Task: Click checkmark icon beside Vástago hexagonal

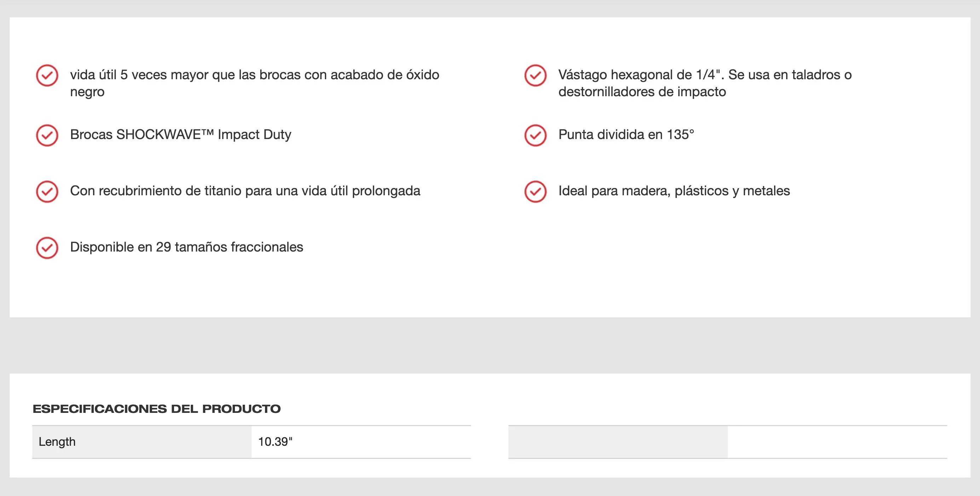Action: 535,75
